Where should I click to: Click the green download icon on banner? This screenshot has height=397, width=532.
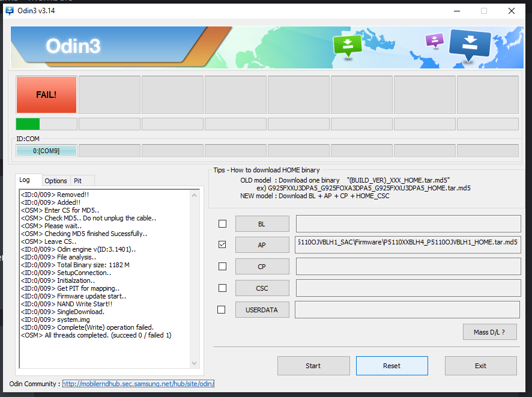coord(348,46)
